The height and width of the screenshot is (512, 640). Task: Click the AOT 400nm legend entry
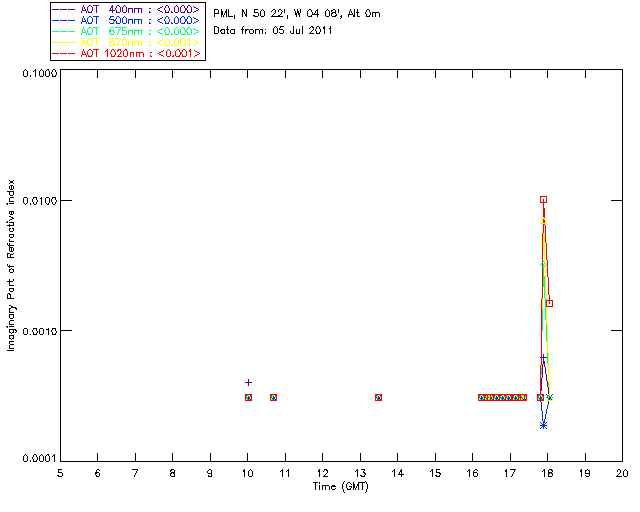point(128,9)
